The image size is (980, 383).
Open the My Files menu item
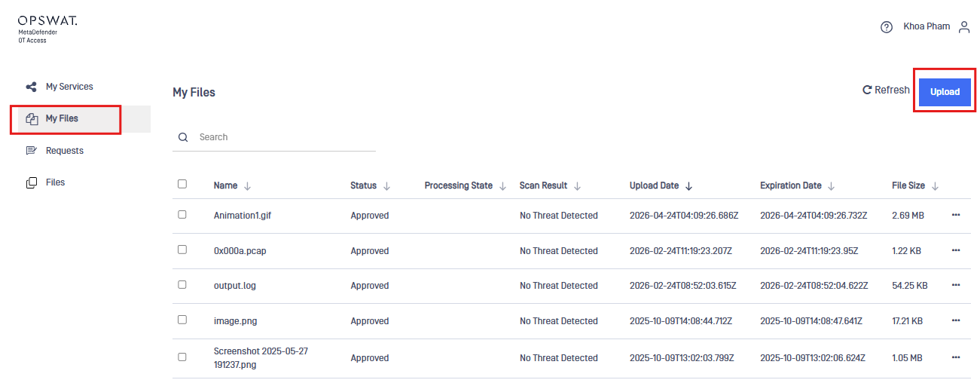point(62,118)
